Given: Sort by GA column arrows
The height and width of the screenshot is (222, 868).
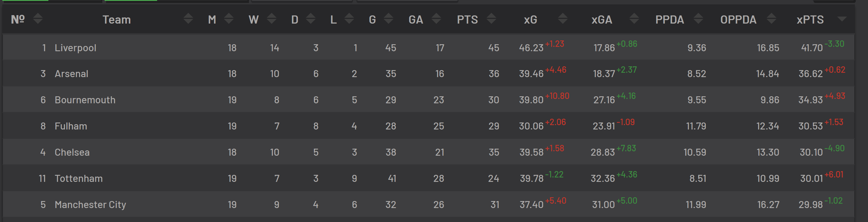Looking at the screenshot, I should pyautogui.click(x=436, y=19).
